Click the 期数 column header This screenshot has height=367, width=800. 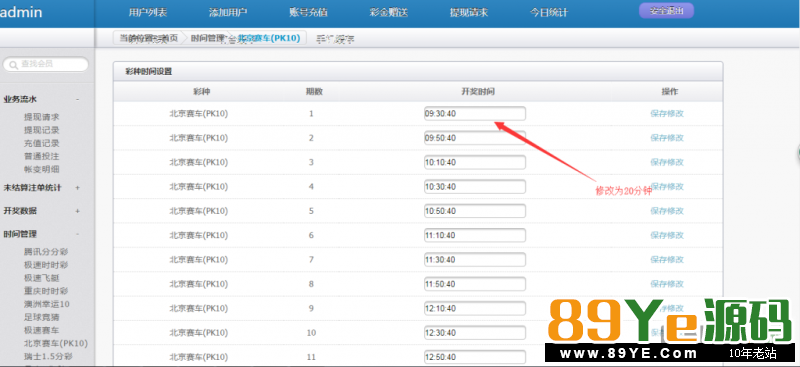click(314, 92)
